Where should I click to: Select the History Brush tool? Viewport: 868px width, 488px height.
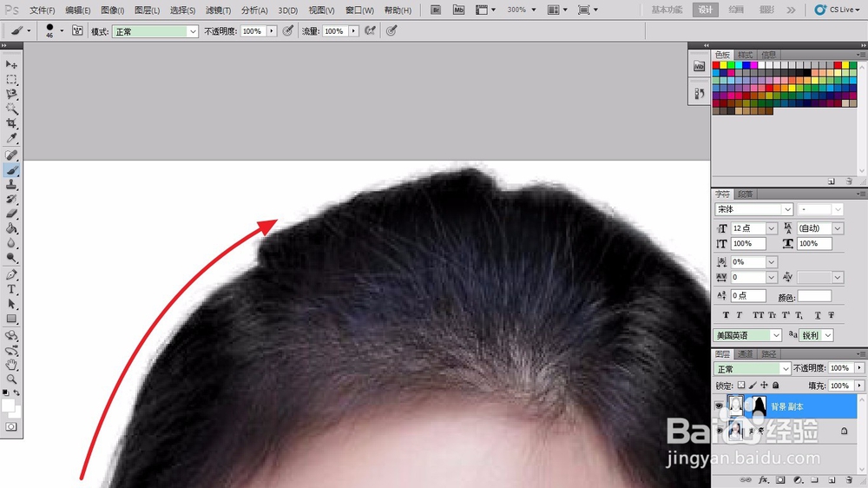click(11, 199)
